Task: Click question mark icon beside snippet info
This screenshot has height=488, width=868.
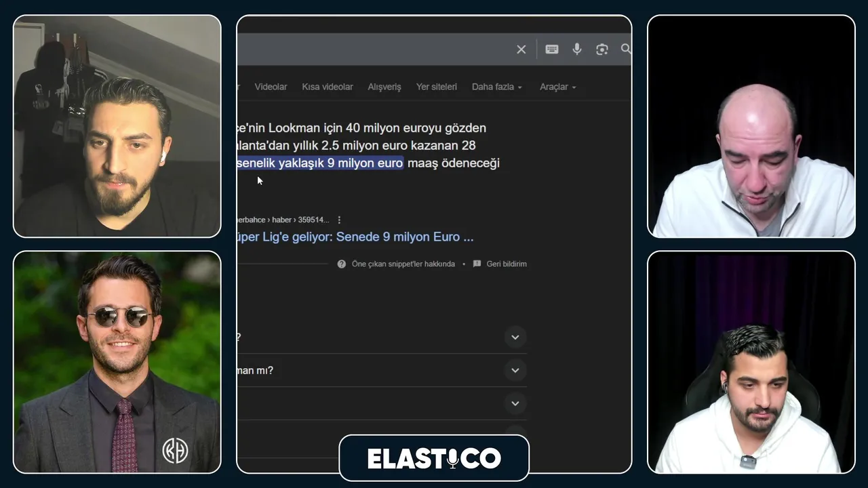Action: [342, 264]
